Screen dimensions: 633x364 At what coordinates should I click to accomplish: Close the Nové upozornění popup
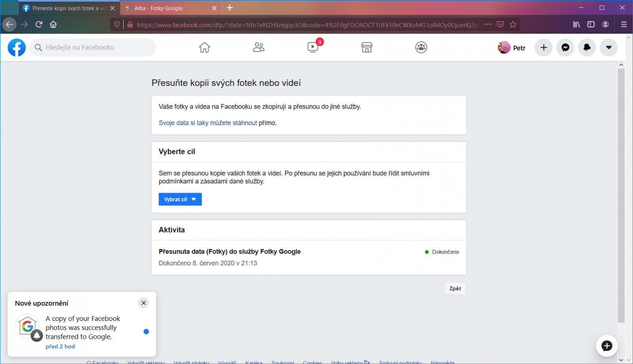click(144, 303)
